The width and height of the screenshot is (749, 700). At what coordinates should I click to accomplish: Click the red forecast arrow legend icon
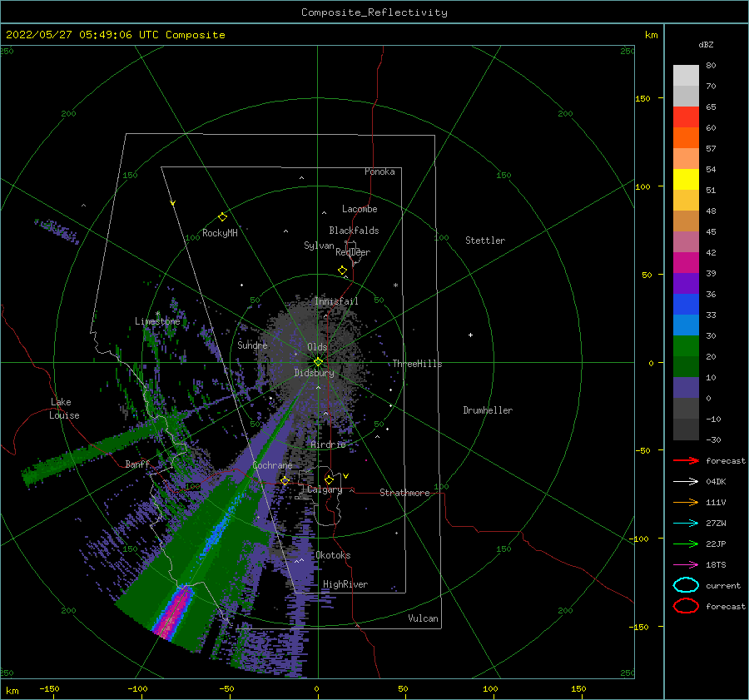click(x=686, y=460)
